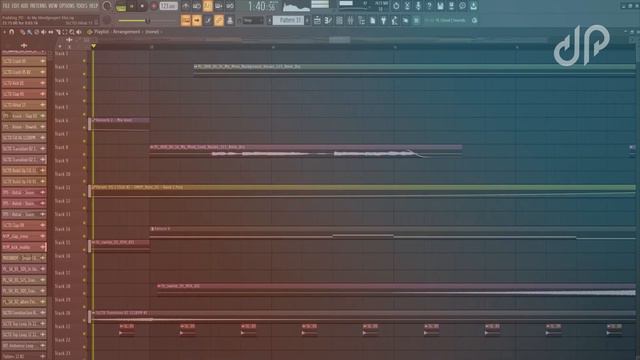
Task: Toggle the metronome icon
Action: point(186,6)
